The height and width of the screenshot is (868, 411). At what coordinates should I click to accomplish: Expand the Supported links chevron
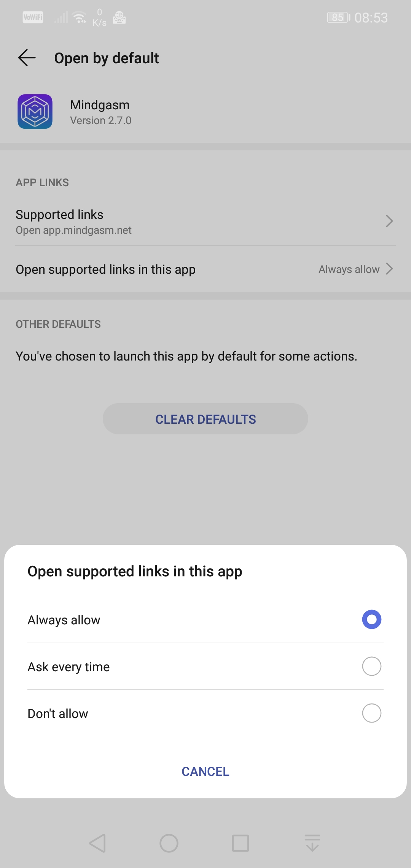(x=389, y=221)
